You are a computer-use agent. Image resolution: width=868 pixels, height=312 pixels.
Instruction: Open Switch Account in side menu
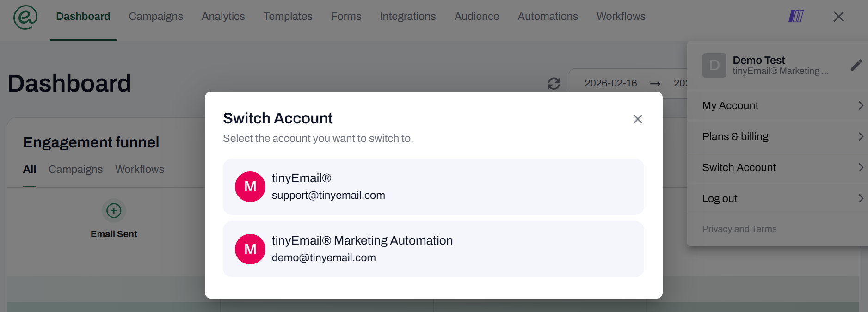(777, 167)
